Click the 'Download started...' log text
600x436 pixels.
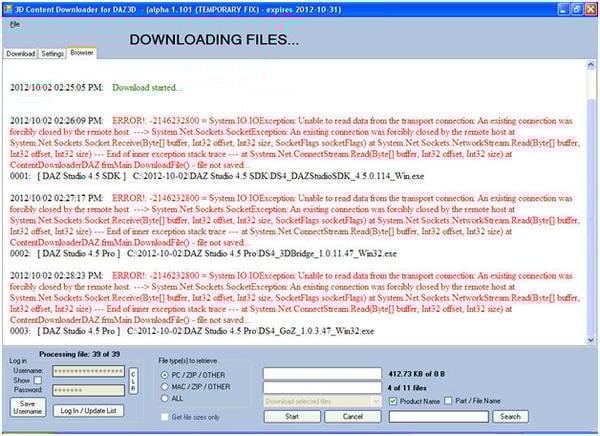pyautogui.click(x=147, y=88)
